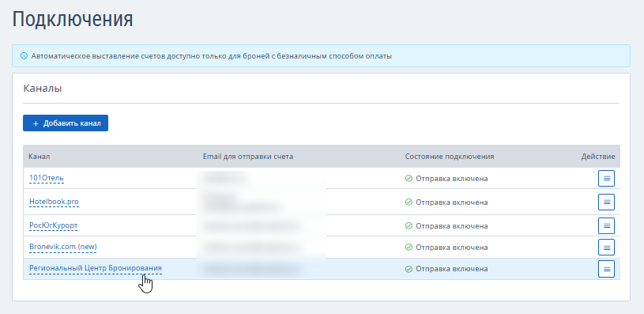Click green check icon in 101Отель row
The height and width of the screenshot is (314, 644).
tap(409, 179)
